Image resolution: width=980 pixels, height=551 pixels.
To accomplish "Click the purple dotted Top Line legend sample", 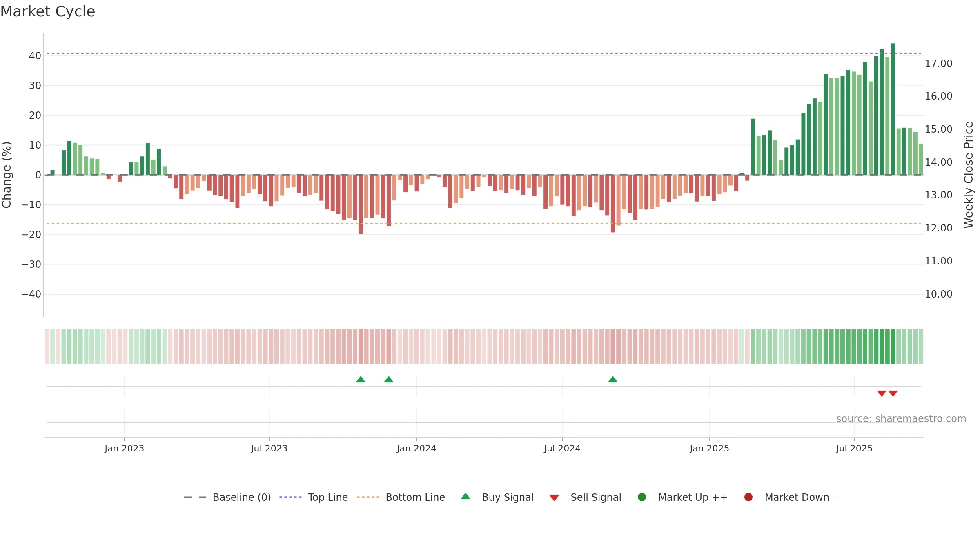I will pyautogui.click(x=290, y=497).
